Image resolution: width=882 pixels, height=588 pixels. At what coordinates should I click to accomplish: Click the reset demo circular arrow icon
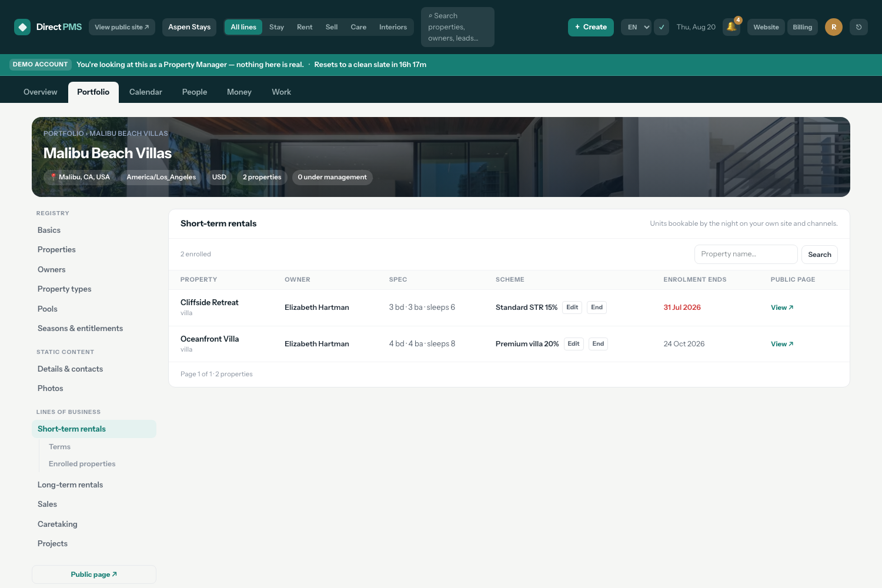[x=858, y=27]
